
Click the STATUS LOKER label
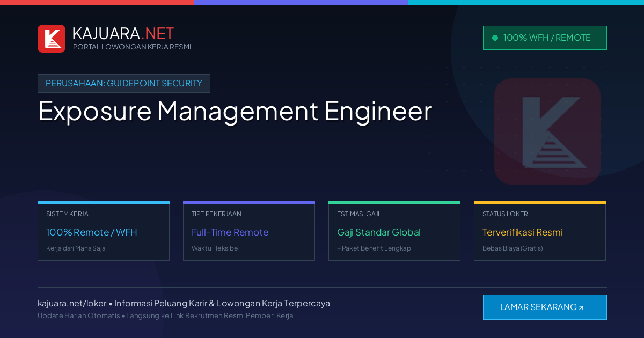(x=505, y=214)
